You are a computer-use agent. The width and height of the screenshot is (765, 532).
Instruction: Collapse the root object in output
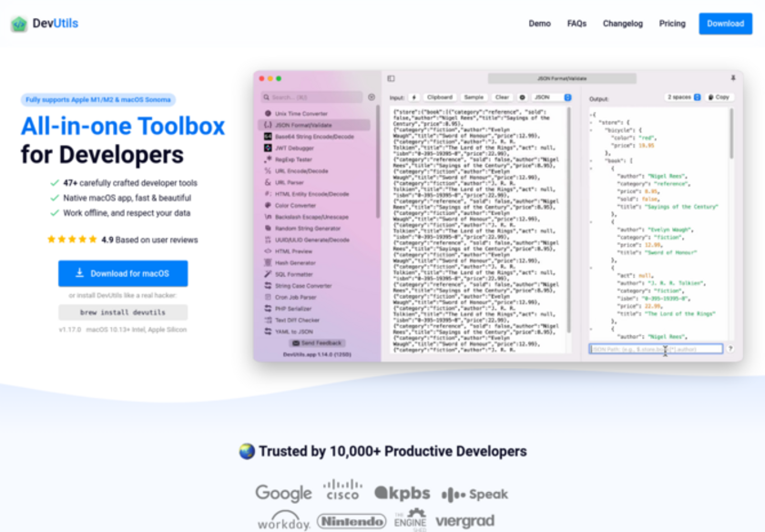[x=592, y=115]
